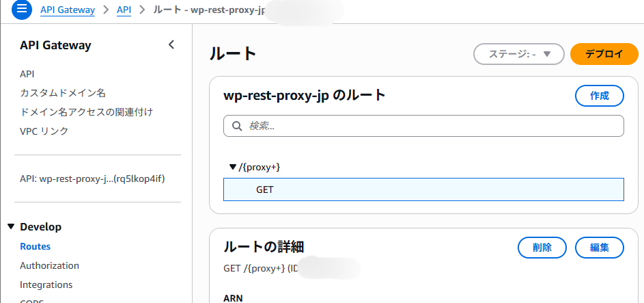Open カスタムドメイン名 in the sidebar
The width and height of the screenshot is (644, 303).
(62, 93)
